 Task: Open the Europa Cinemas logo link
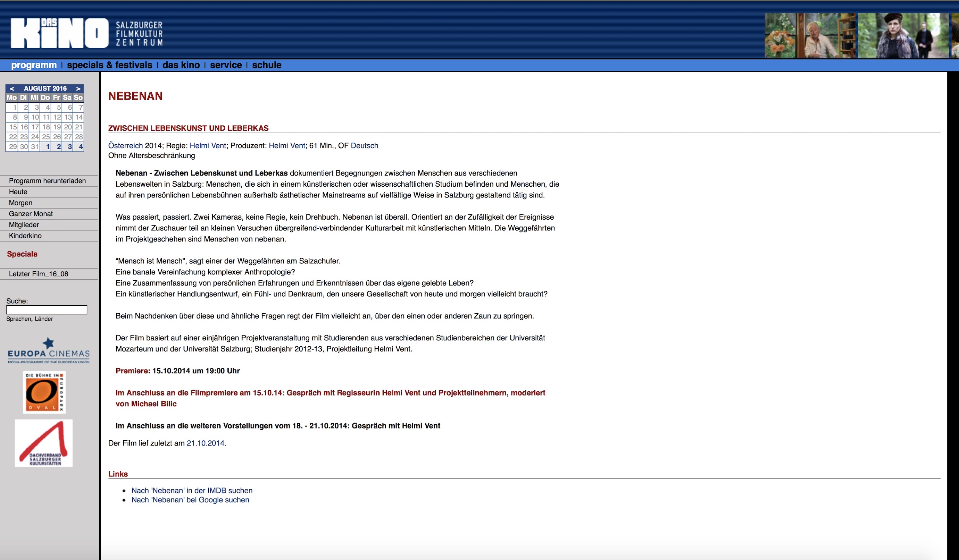[x=49, y=350]
